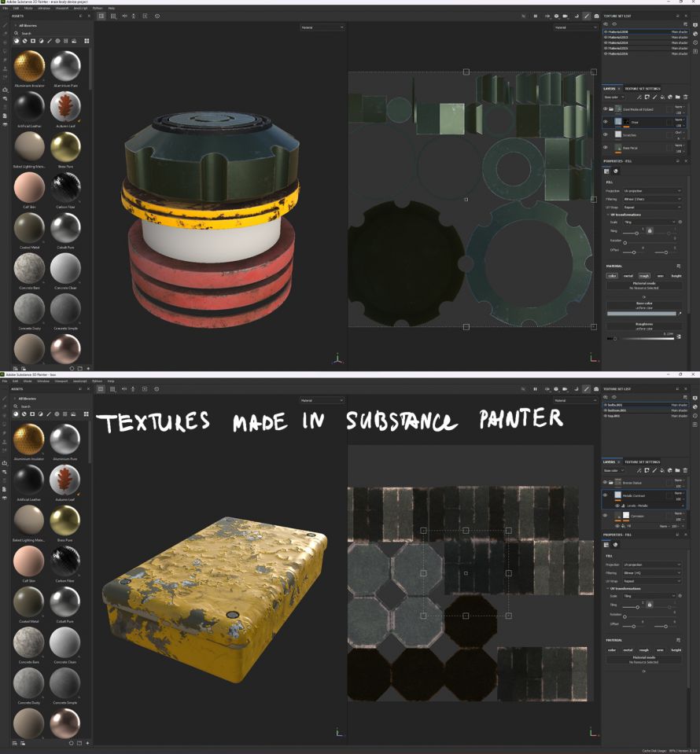Open the Material viewport dropdown above top 3D view

pos(322,28)
